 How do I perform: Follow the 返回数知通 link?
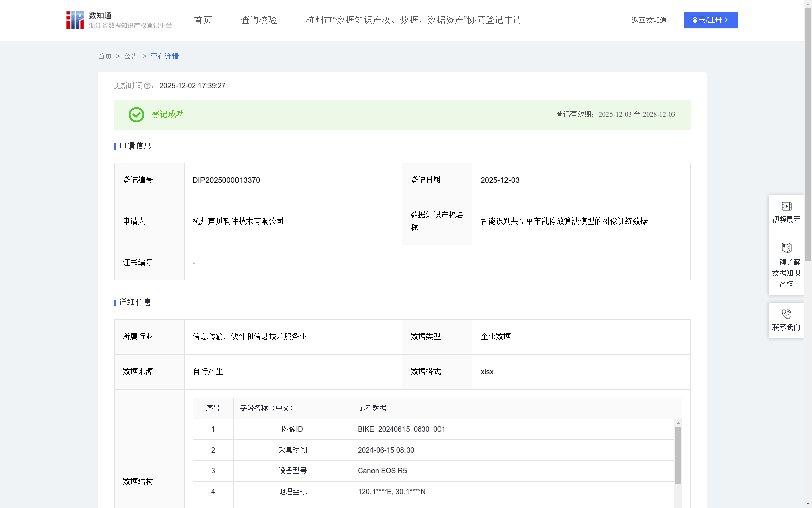coord(649,20)
